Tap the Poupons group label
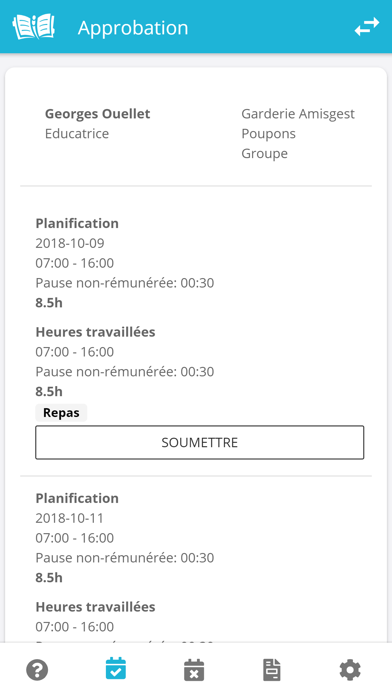This screenshot has height=696, width=392. point(269,134)
